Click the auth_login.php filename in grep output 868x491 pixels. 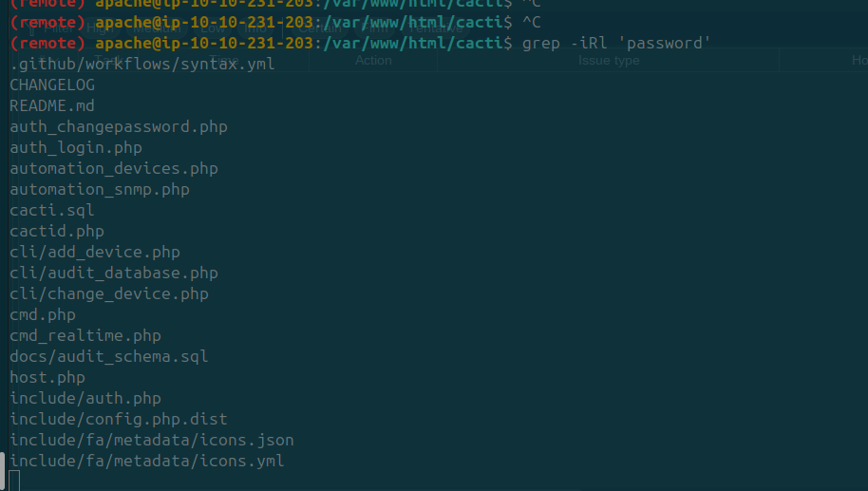[76, 148]
